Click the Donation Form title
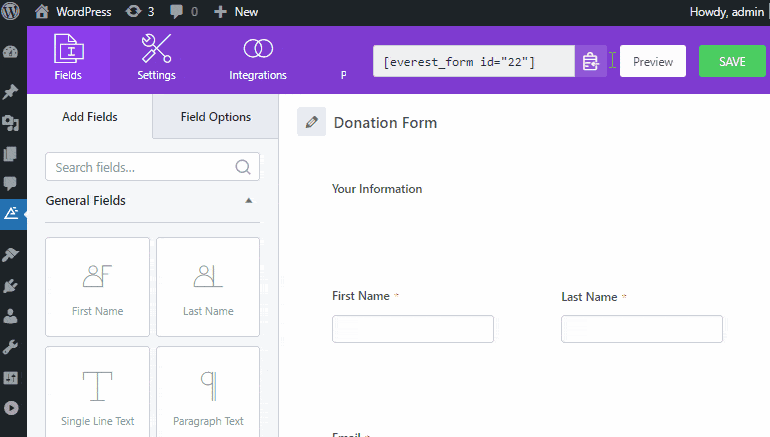 click(x=385, y=123)
